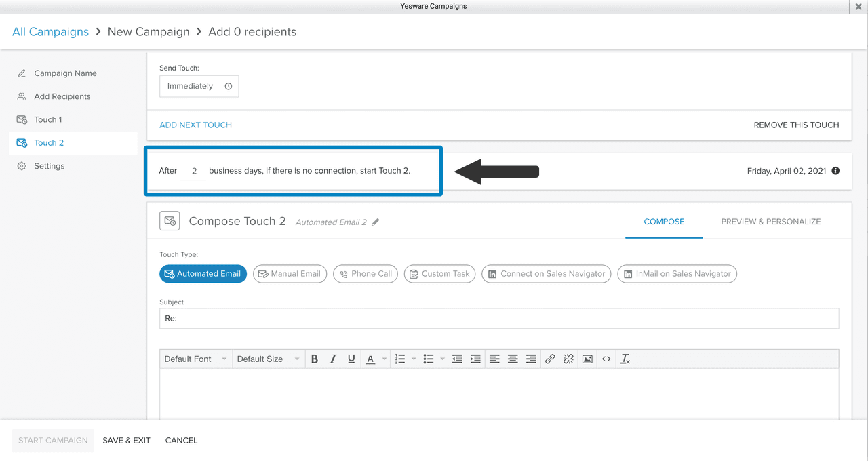Viewport: 868px width, 461px height.
Task: Toggle bold formatting
Action: [x=315, y=359]
